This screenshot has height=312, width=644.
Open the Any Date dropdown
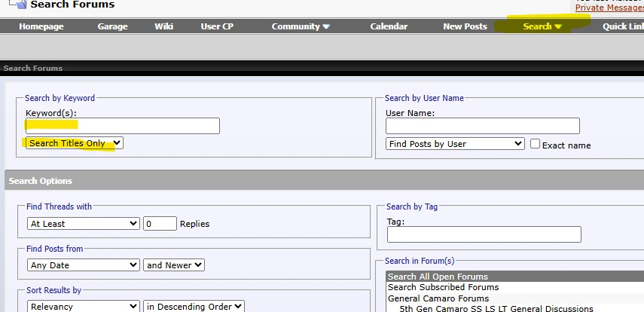[84, 265]
